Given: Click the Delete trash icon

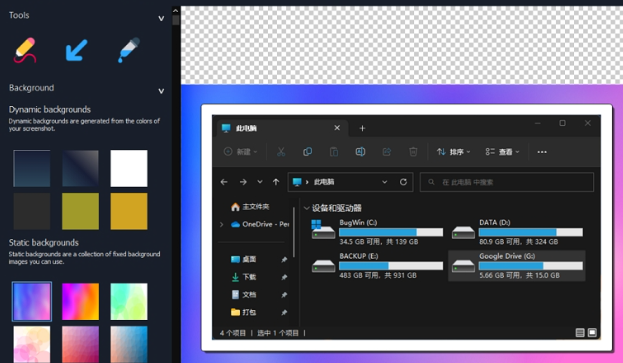Looking at the screenshot, I should (413, 152).
